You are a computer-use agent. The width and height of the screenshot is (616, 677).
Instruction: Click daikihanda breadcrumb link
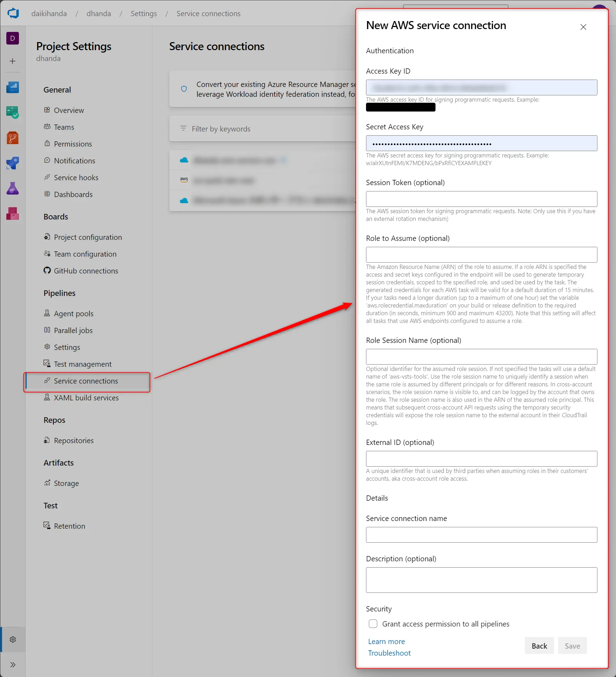[49, 13]
